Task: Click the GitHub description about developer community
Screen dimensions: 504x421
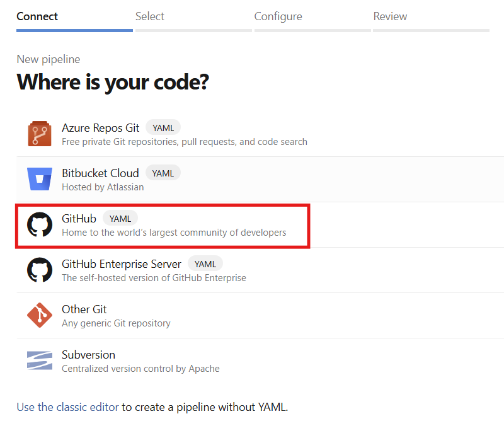Action: coord(174,233)
